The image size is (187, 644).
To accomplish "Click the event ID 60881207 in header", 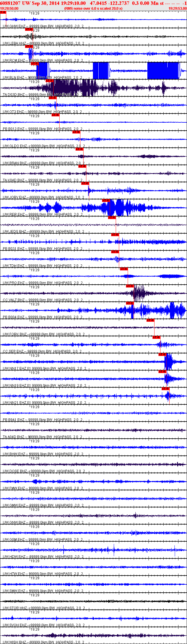I will (9, 3).
